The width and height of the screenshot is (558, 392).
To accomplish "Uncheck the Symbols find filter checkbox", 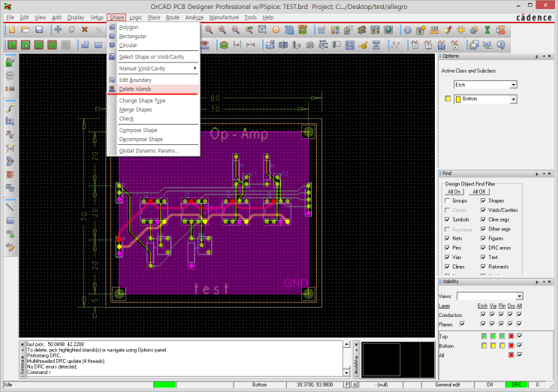I will [x=448, y=219].
